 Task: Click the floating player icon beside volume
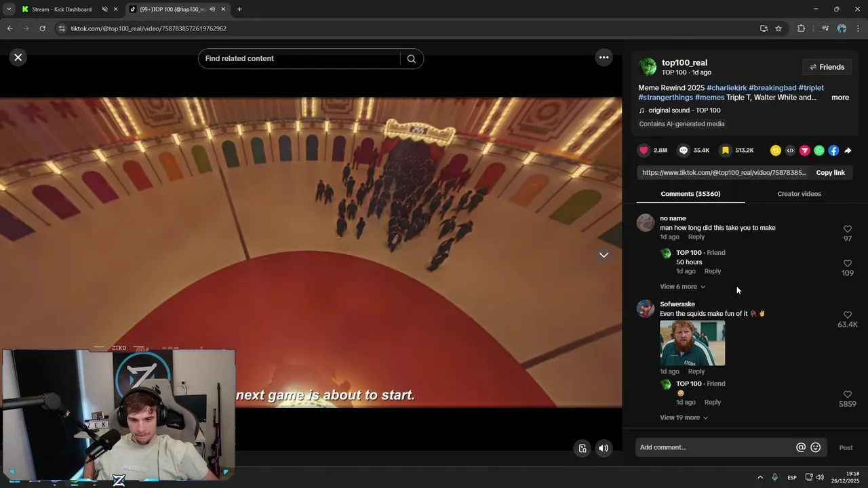pyautogui.click(x=583, y=448)
